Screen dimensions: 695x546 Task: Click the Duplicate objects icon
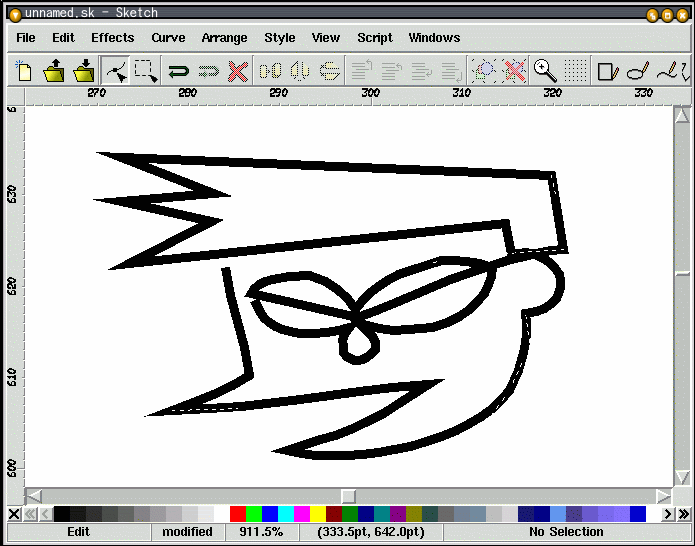tap(270, 71)
